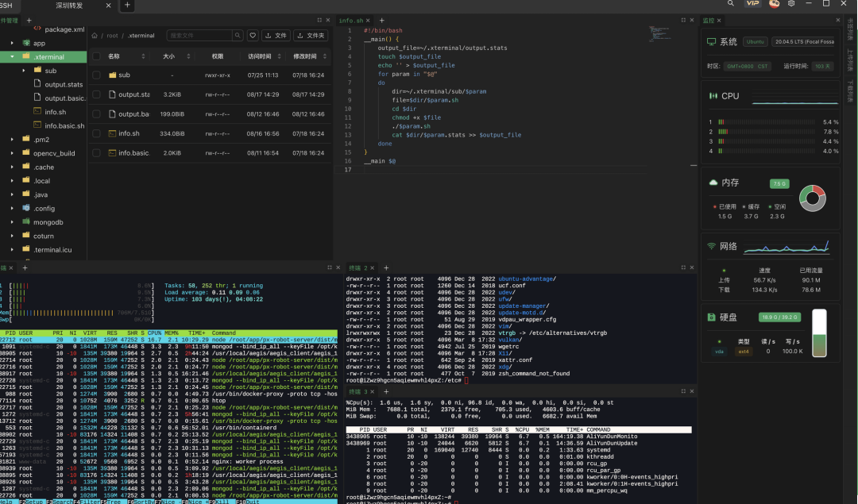Viewport: 858px width, 504px height.
Task: Sort files by 名称 column arrows
Action: pos(143,56)
